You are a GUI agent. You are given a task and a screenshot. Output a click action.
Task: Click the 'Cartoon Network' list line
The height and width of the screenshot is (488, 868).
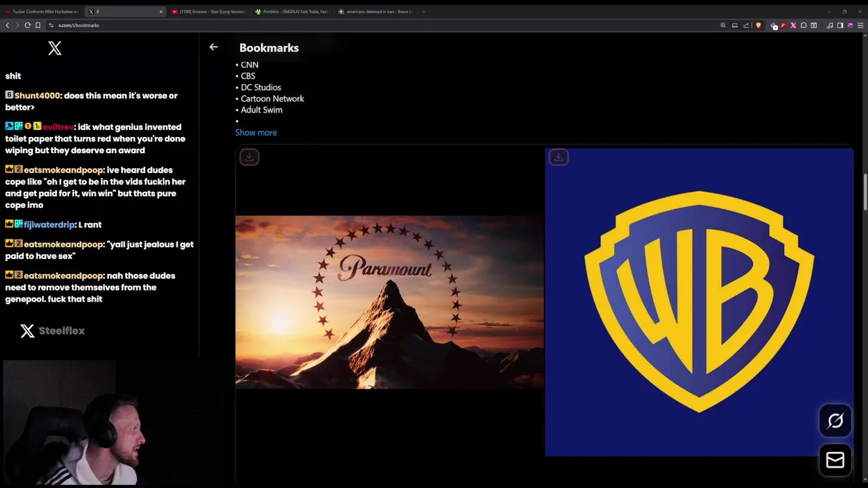[270, 99]
